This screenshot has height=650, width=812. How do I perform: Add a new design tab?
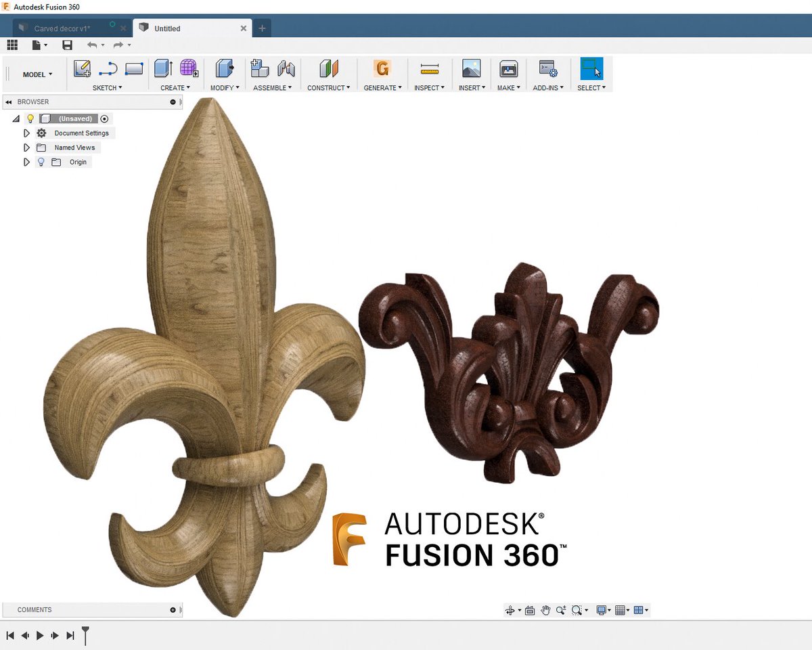[x=262, y=28]
